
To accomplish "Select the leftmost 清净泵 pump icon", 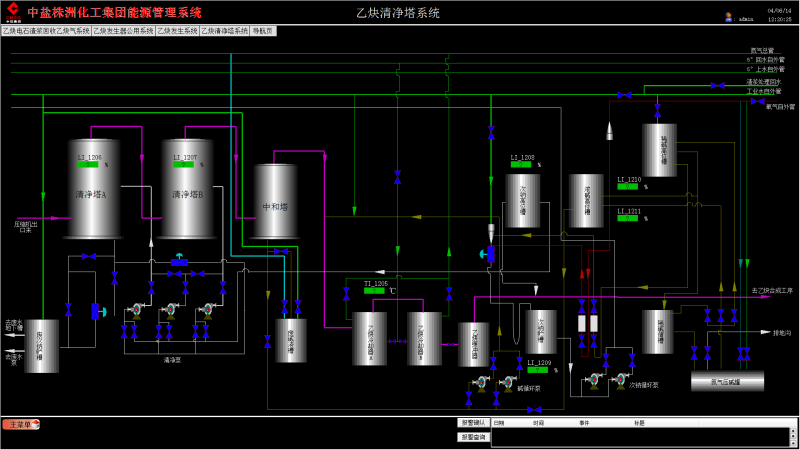I will pyautogui.click(x=137, y=310).
